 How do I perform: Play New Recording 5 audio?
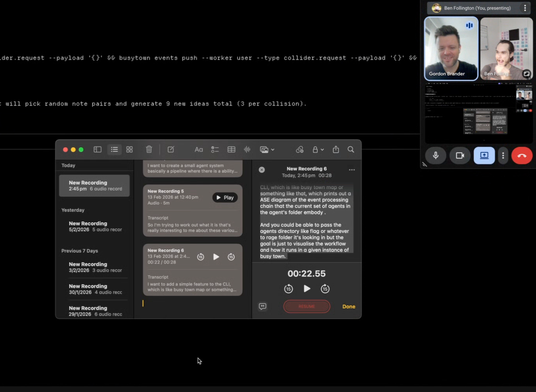coord(225,197)
